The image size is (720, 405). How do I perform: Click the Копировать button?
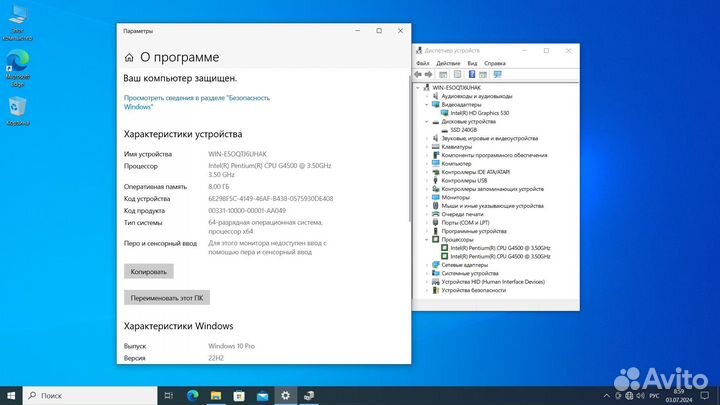[149, 271]
